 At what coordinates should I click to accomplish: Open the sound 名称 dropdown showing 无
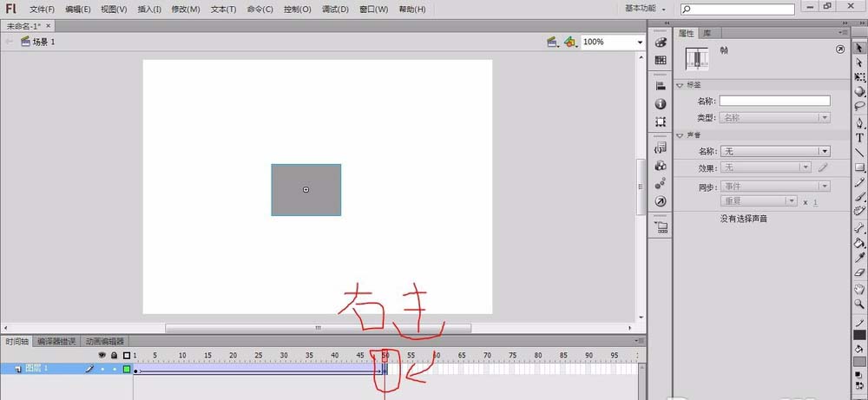click(x=774, y=151)
